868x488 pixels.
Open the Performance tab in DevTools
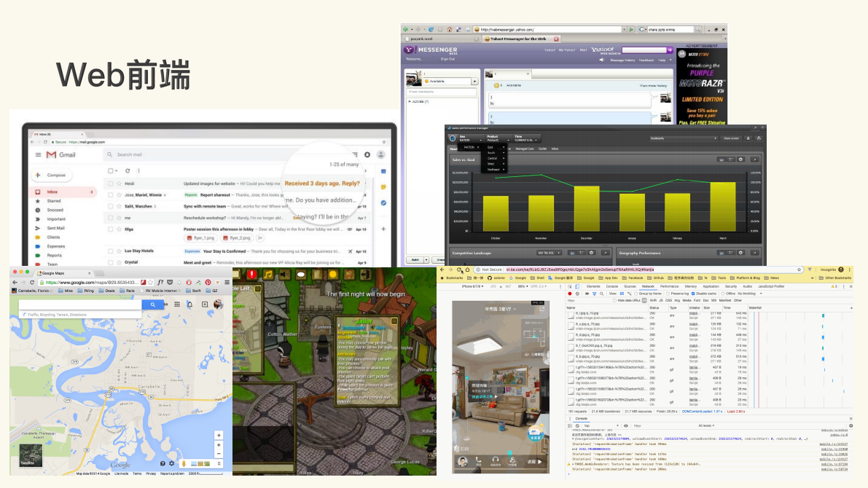[x=669, y=286]
